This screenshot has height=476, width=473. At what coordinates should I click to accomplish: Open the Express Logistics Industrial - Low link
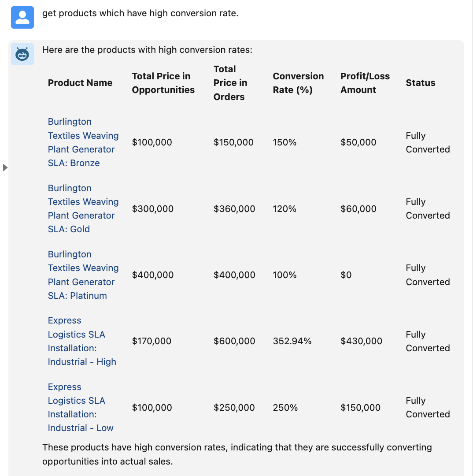coord(81,408)
